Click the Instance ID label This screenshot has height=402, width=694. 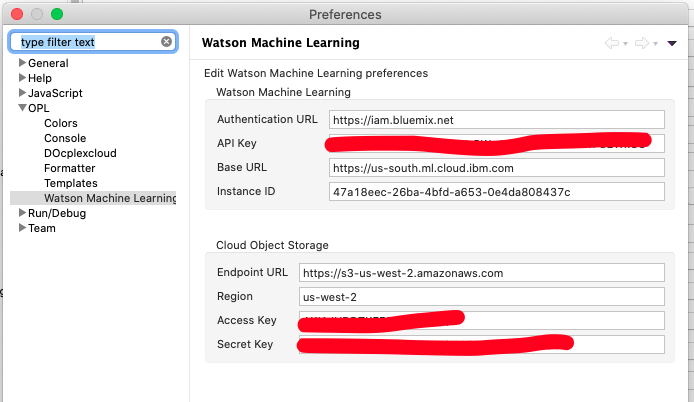[246, 191]
